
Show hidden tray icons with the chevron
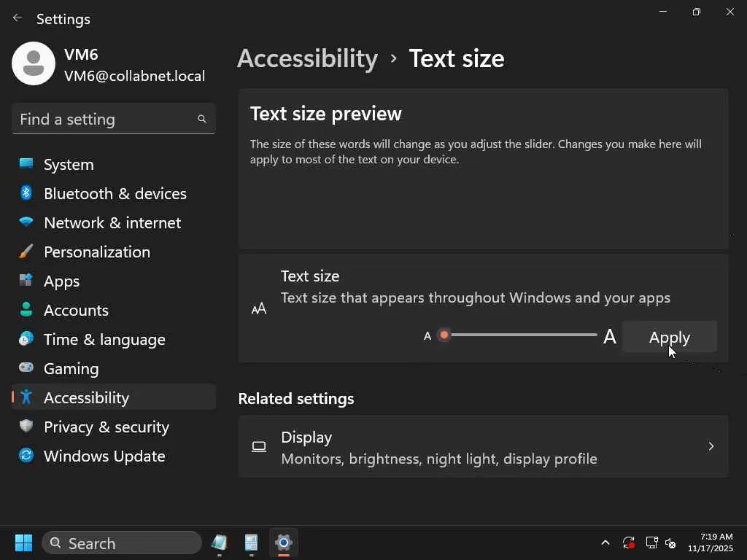(x=605, y=542)
